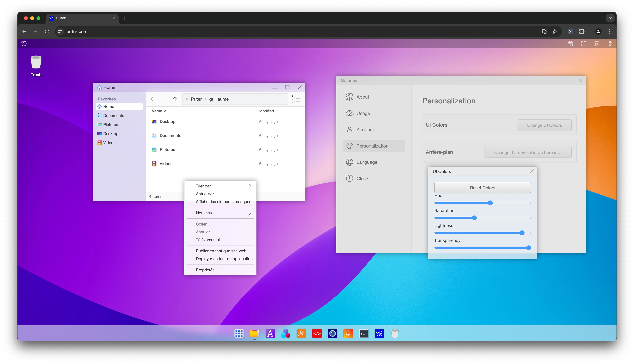Open the user account icon in Puter toolbar
Image resolution: width=634 pixels, height=364 pixels.
[610, 44]
